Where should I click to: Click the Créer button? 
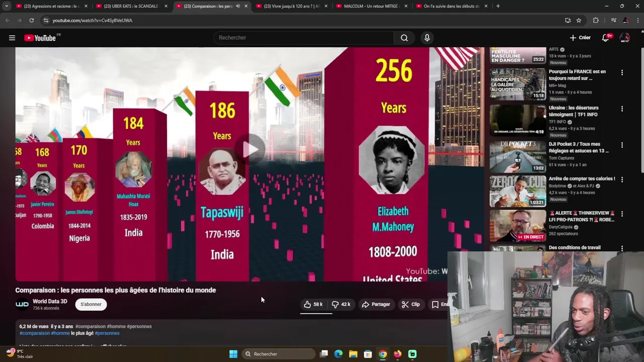[x=580, y=38]
